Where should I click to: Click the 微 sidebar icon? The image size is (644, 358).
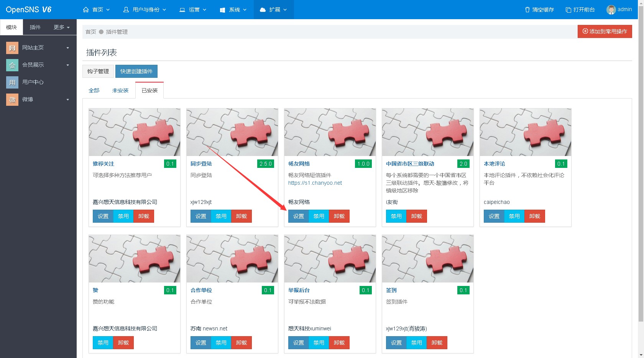click(12, 100)
